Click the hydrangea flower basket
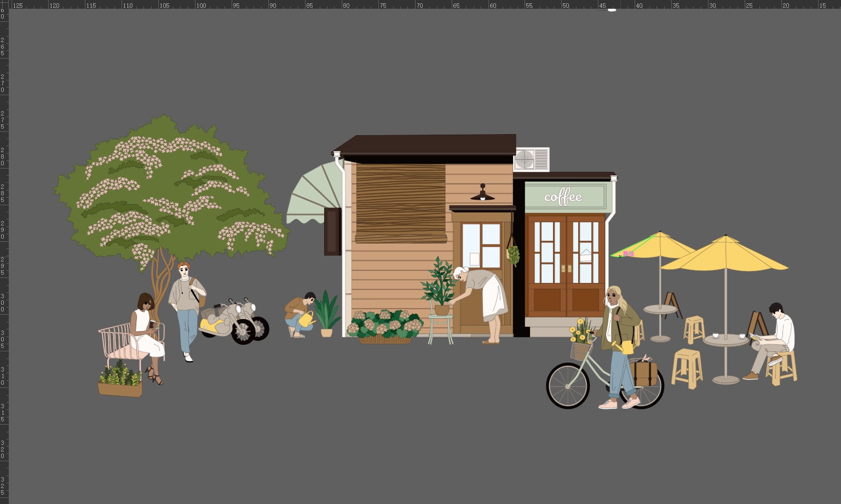Screen dimensions: 841x504 click(x=385, y=326)
